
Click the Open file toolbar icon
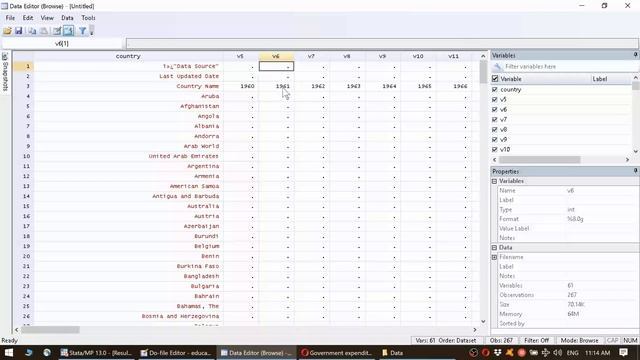click(7, 31)
